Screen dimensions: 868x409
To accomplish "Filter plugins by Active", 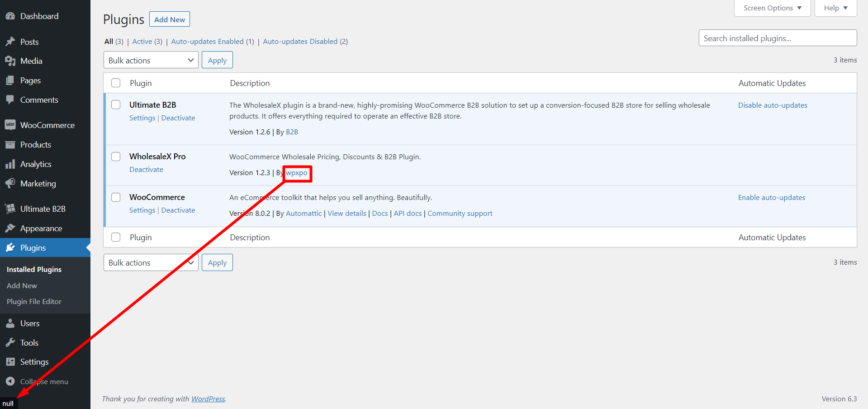I will (142, 42).
